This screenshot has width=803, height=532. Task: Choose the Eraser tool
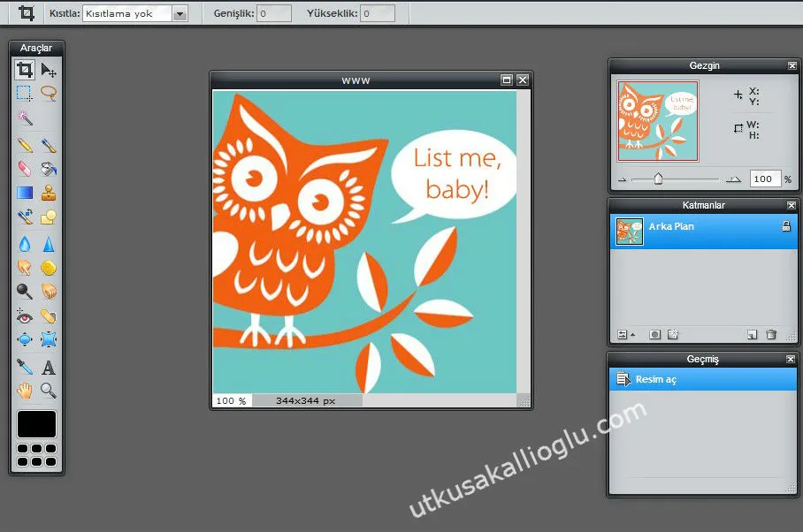pos(25,169)
